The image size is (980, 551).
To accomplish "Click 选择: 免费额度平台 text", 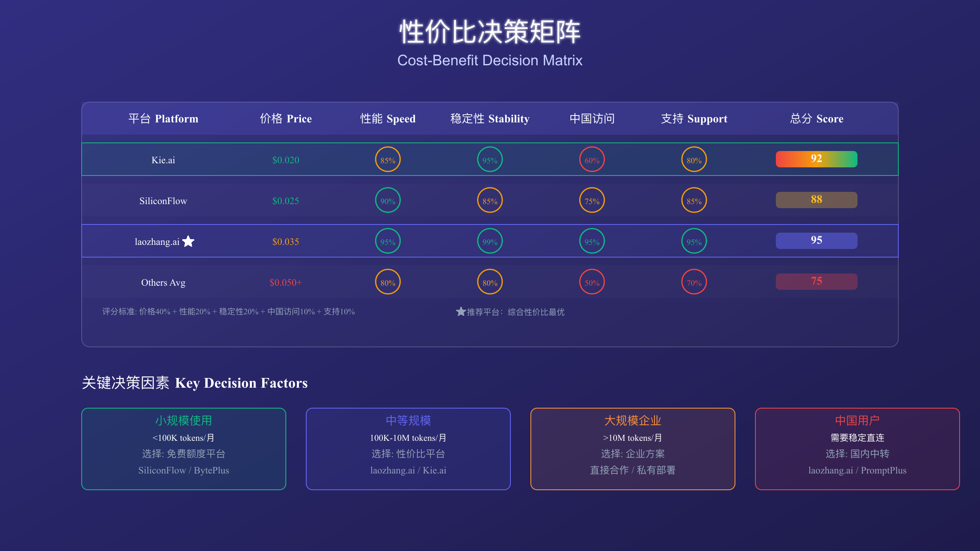I will tap(184, 454).
